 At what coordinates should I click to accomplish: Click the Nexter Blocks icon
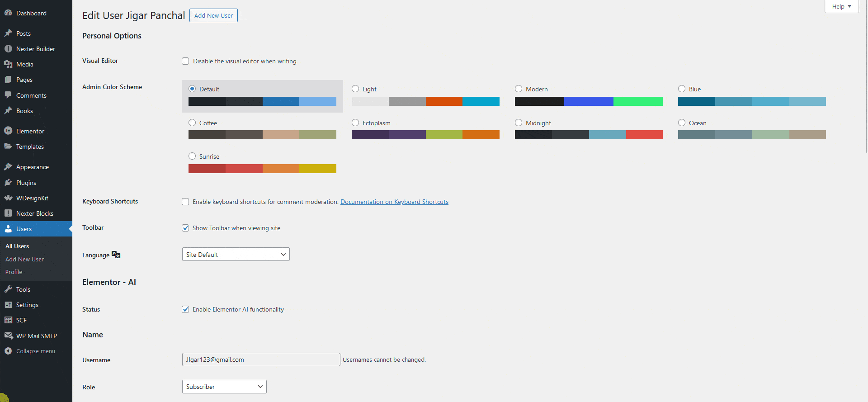point(8,213)
